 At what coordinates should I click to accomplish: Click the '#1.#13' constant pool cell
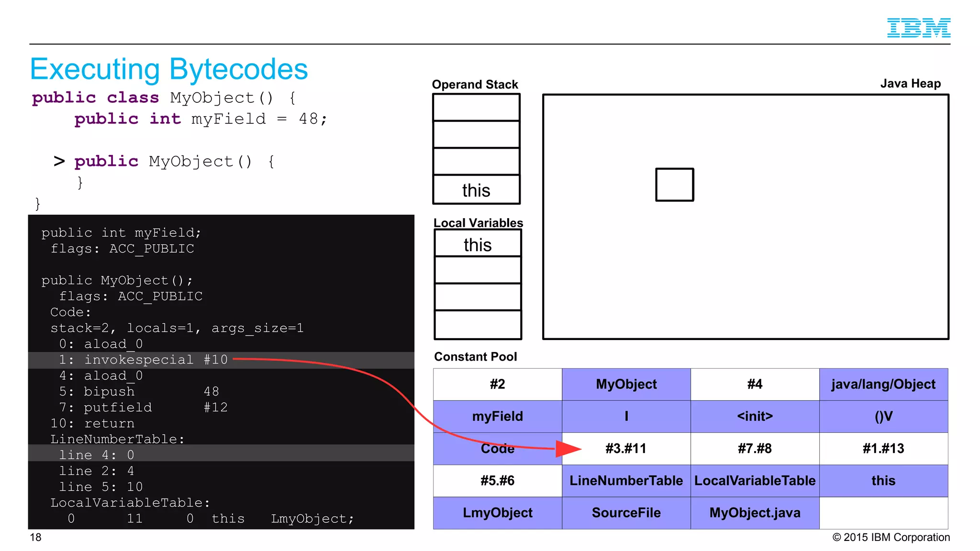coord(883,448)
